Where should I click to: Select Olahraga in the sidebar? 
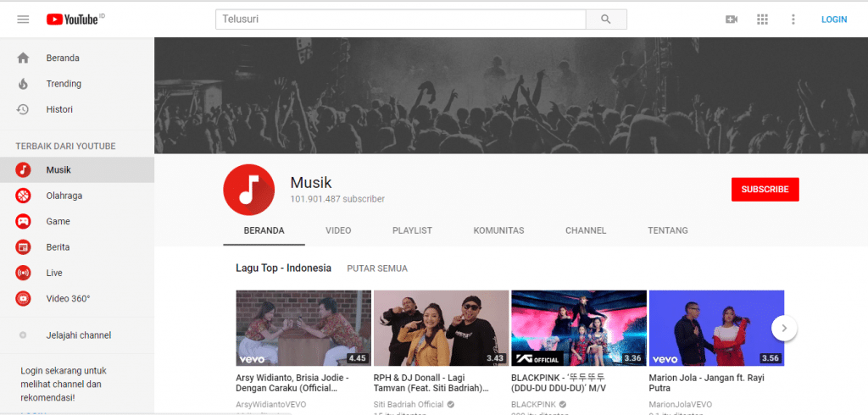tap(77, 196)
